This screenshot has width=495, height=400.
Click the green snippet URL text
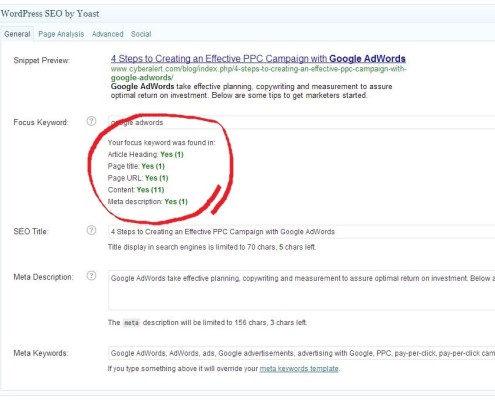[258, 73]
